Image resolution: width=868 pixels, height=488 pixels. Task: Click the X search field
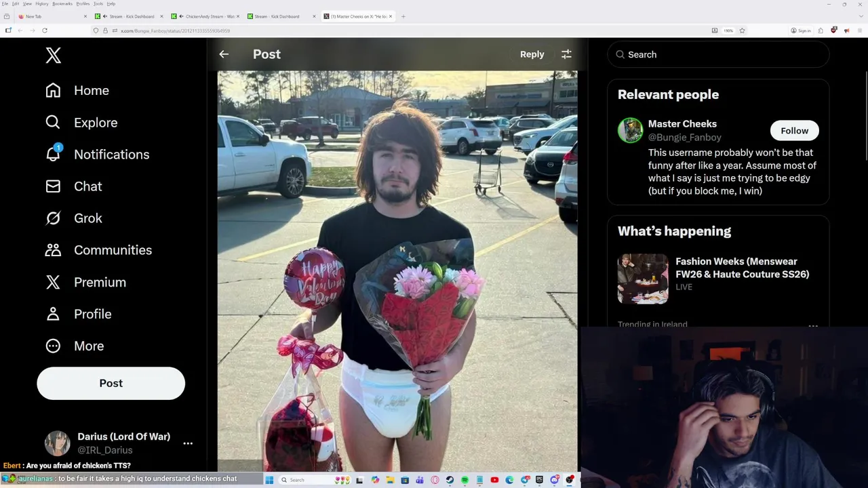[x=718, y=54]
